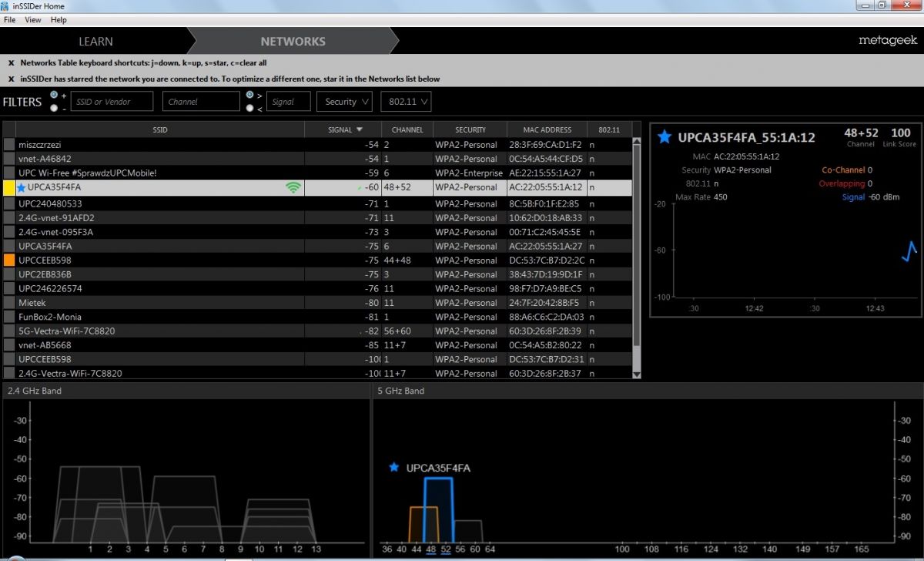
Task: Click the blue star in the details panel
Action: pos(665,137)
